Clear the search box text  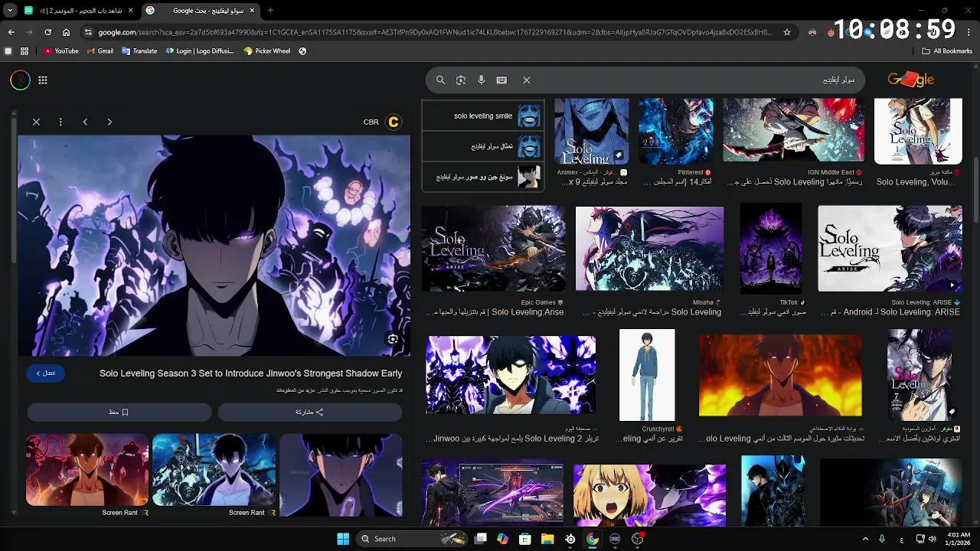point(527,80)
